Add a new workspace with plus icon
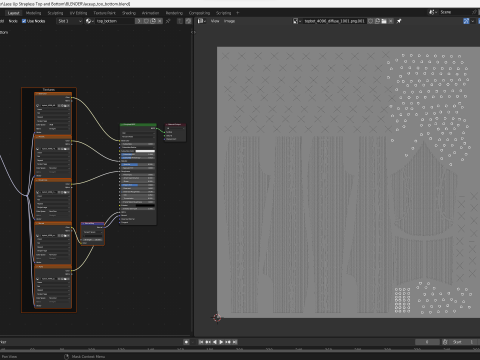Viewport: 480px width, 360px height. 238,13
